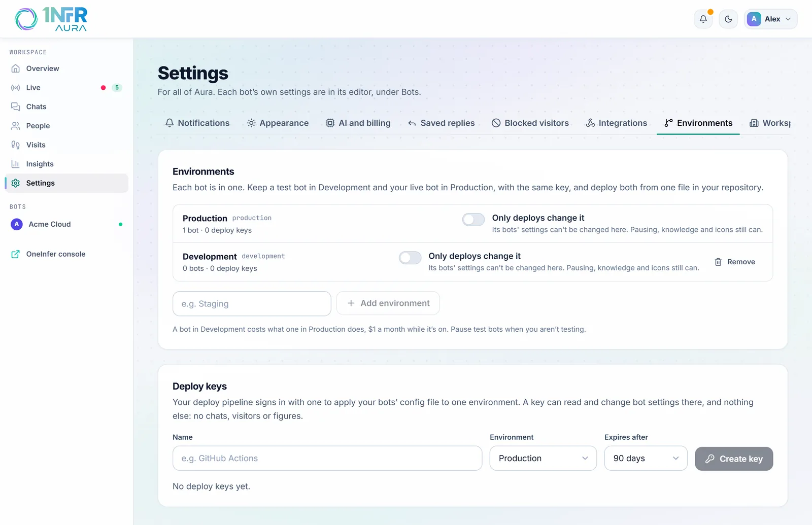This screenshot has height=525, width=812.
Task: Click the Acme Cloud bot avatar
Action: [x=17, y=224]
